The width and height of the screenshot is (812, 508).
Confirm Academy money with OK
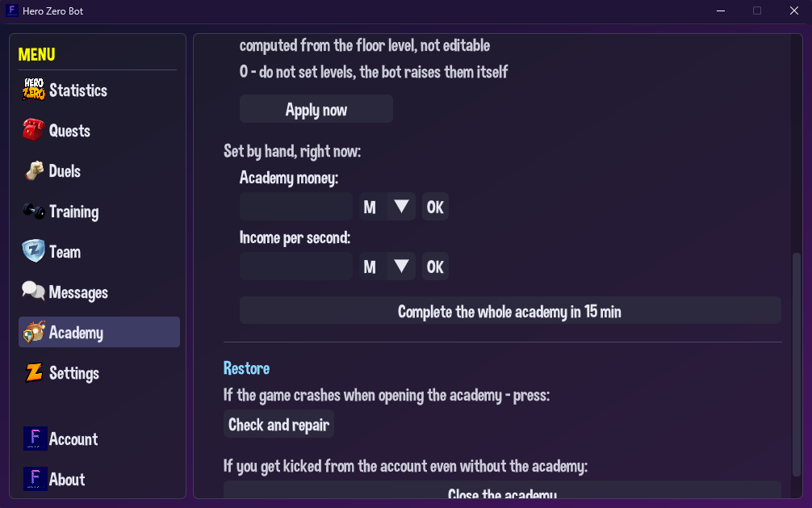click(x=435, y=207)
